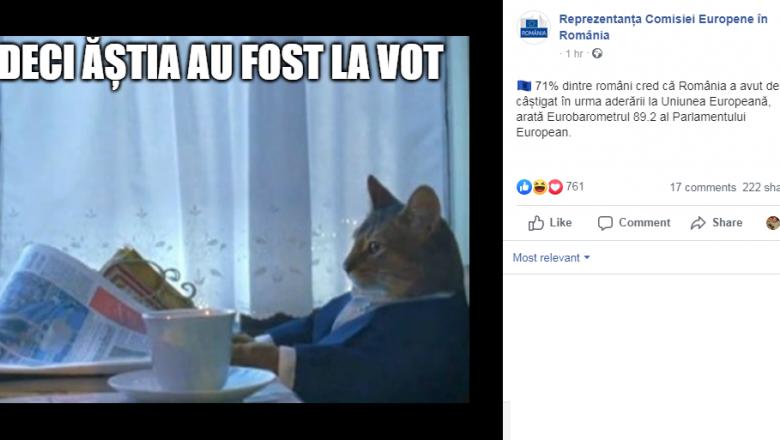Open the Comment box via the Comment button
The height and width of the screenshot is (440, 780).
pyautogui.click(x=634, y=223)
